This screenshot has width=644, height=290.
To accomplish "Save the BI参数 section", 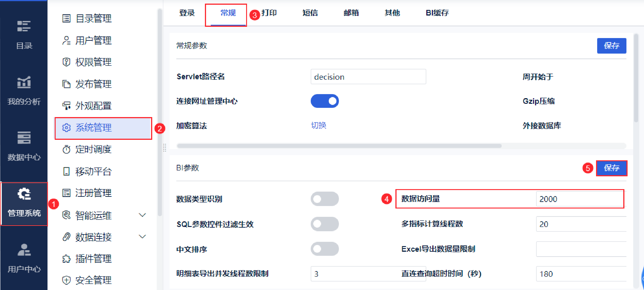I will 611,168.
